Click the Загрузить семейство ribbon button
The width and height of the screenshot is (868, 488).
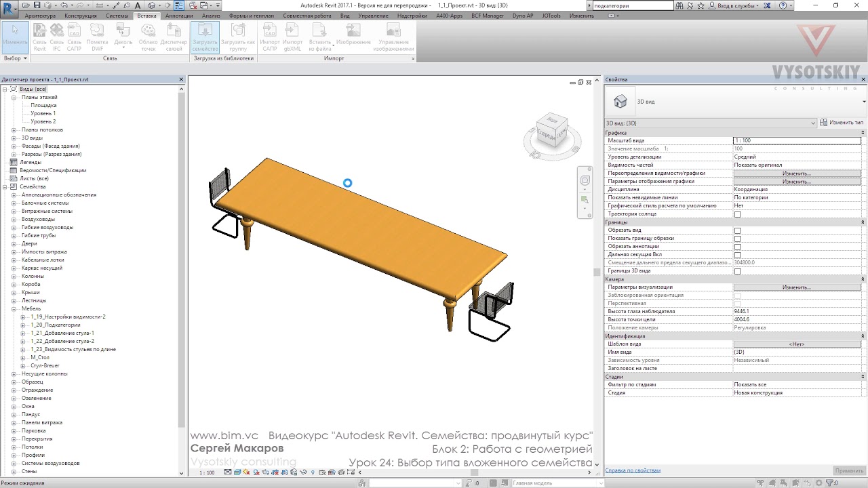pyautogui.click(x=205, y=37)
